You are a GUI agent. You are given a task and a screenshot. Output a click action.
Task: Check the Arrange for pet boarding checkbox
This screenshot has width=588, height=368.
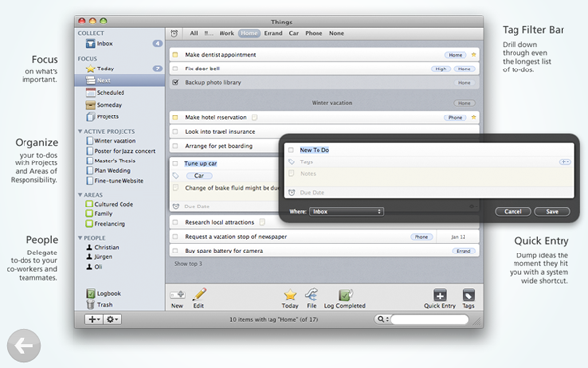[x=175, y=146]
